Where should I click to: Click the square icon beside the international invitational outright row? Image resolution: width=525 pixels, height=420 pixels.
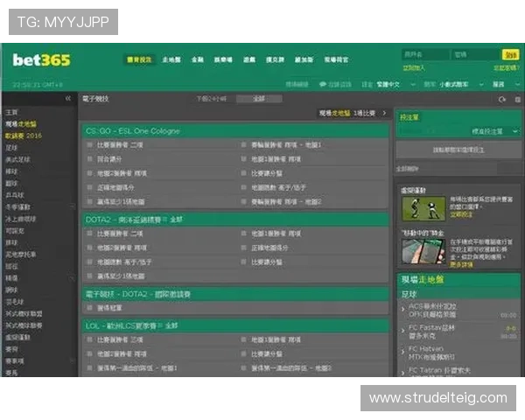point(90,307)
